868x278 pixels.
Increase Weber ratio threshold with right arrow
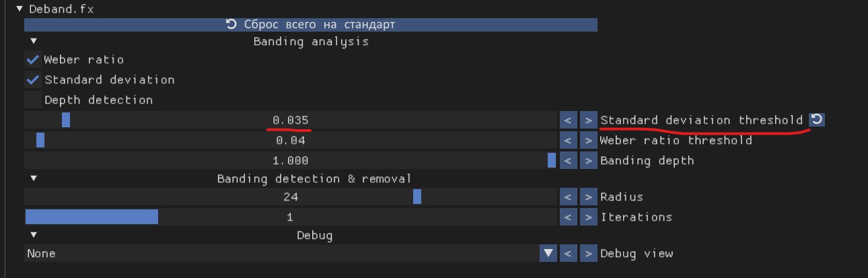point(588,141)
